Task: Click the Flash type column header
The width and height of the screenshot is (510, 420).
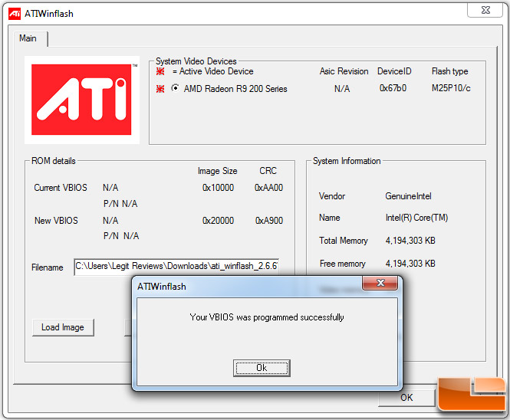Action: 449,71
